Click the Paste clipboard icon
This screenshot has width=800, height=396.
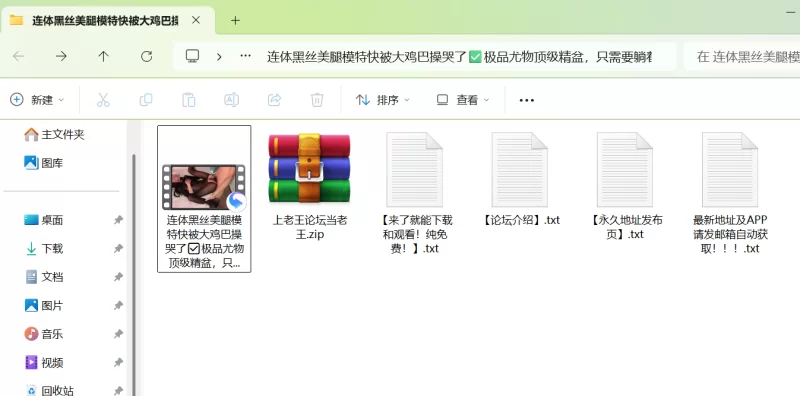tap(189, 100)
